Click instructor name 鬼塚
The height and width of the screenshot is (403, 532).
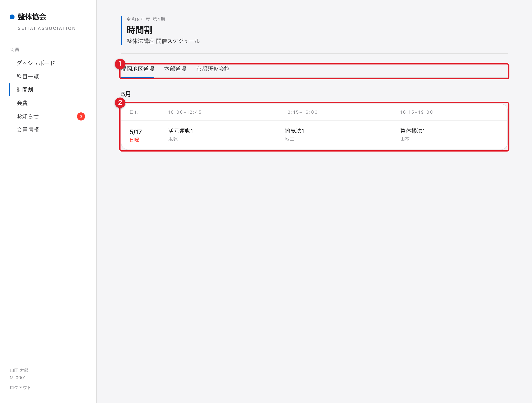tap(173, 139)
